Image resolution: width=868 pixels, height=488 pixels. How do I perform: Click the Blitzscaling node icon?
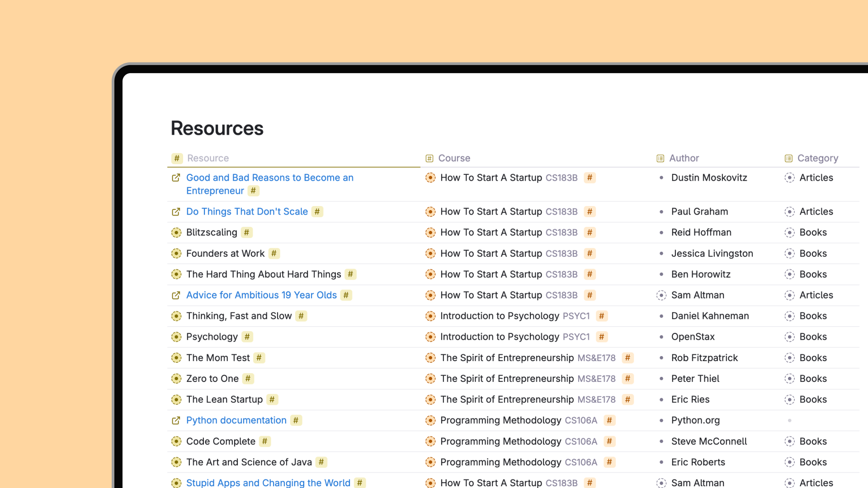pyautogui.click(x=176, y=233)
